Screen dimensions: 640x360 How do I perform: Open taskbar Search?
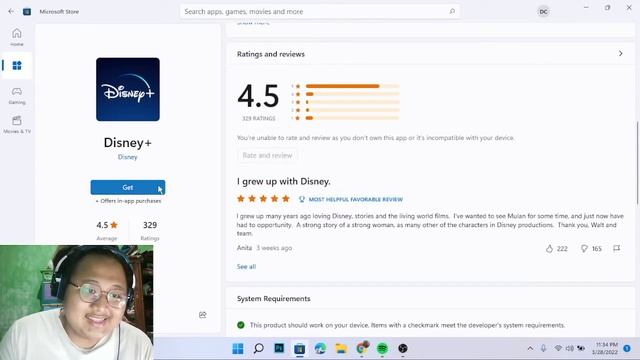258,349
